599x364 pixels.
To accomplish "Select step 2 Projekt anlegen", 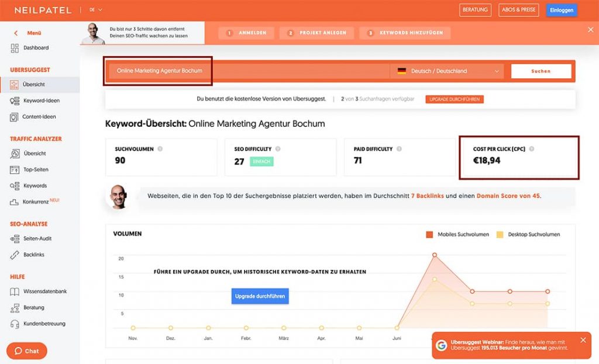I will (x=316, y=33).
